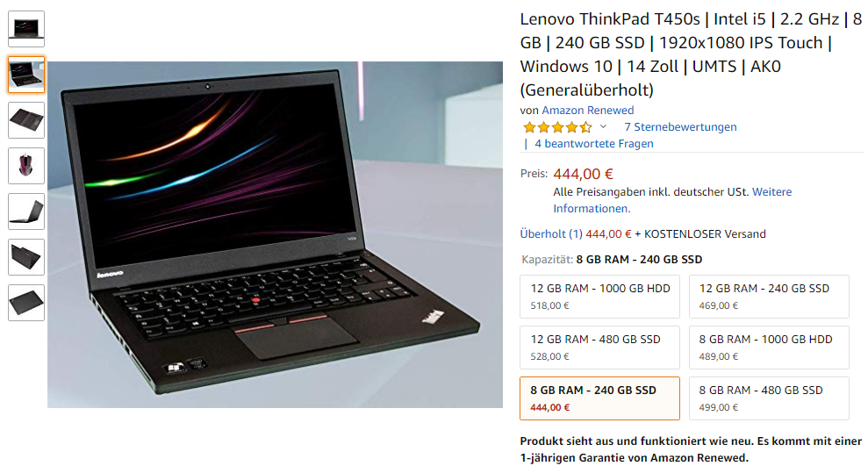Open the closed-lid top view thumbnail

click(26, 120)
